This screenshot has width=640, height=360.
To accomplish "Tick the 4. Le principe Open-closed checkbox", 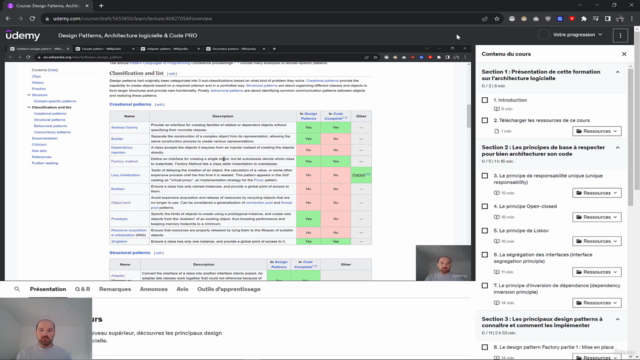I will tap(485, 207).
